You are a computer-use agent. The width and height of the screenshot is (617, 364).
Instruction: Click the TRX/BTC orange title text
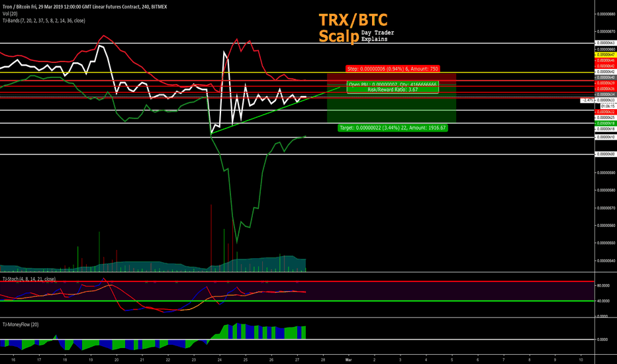(x=353, y=20)
